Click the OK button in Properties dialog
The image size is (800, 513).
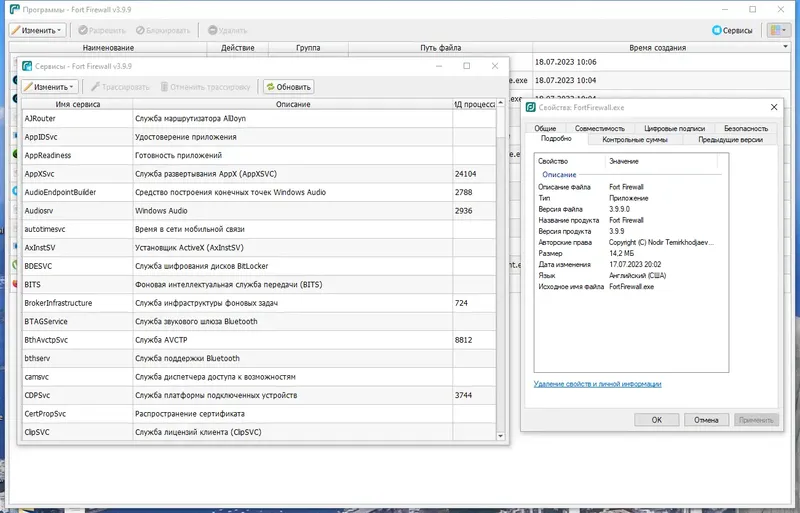[x=657, y=420]
